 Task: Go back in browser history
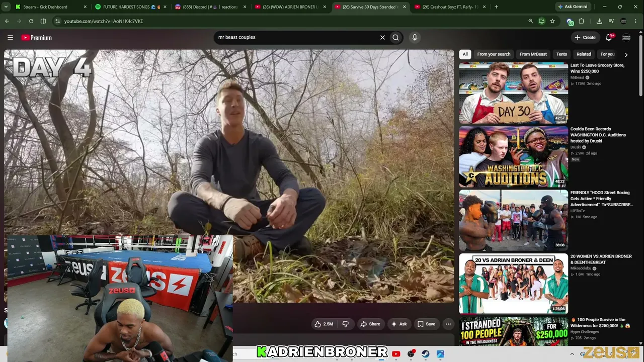pos(7,21)
